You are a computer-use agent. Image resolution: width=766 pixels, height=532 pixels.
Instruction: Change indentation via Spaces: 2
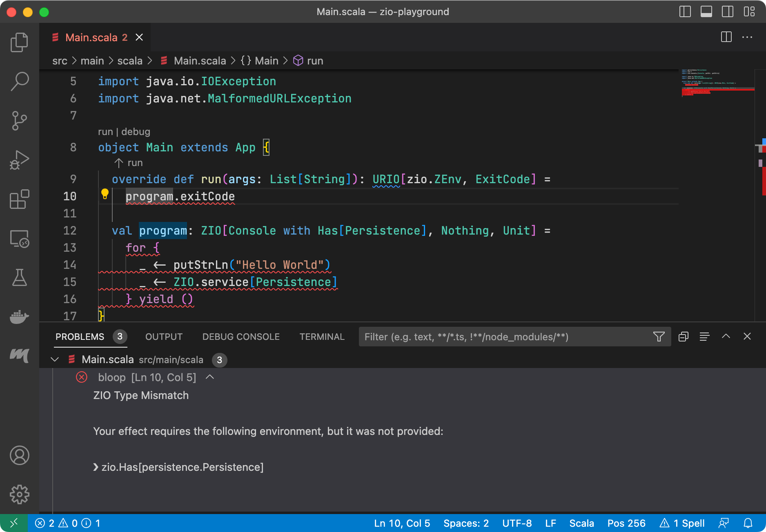(x=466, y=523)
